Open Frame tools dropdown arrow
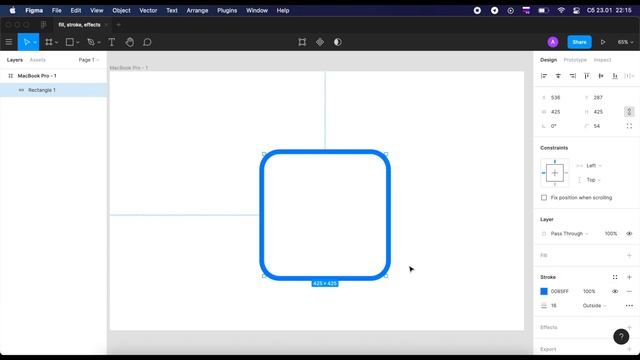The image size is (640, 360). [x=56, y=42]
